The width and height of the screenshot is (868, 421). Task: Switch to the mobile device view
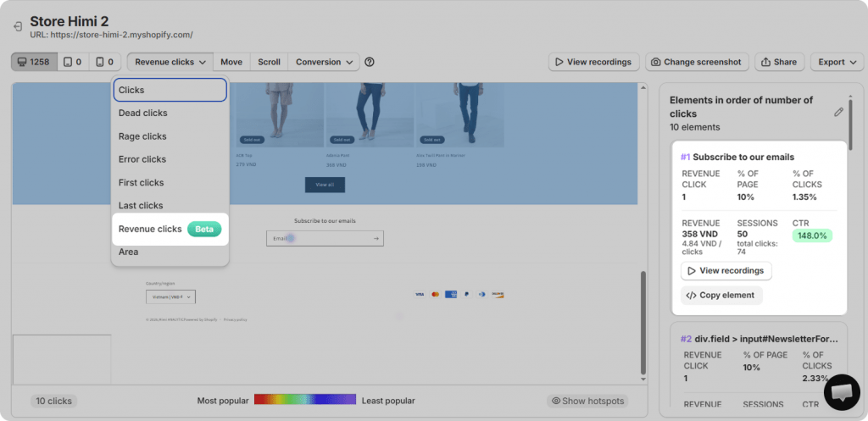[x=104, y=62]
